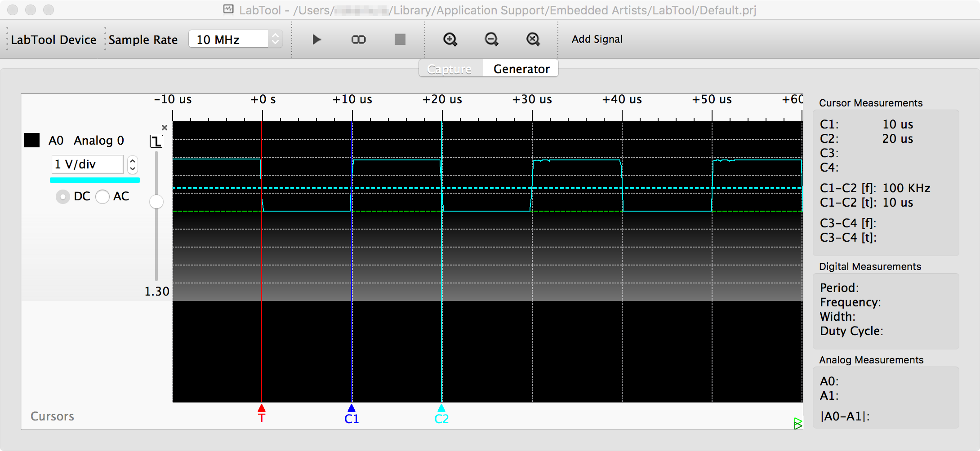980x451 pixels.
Task: Open the Sample Rate dropdown showing 10 MHz
Action: point(235,39)
